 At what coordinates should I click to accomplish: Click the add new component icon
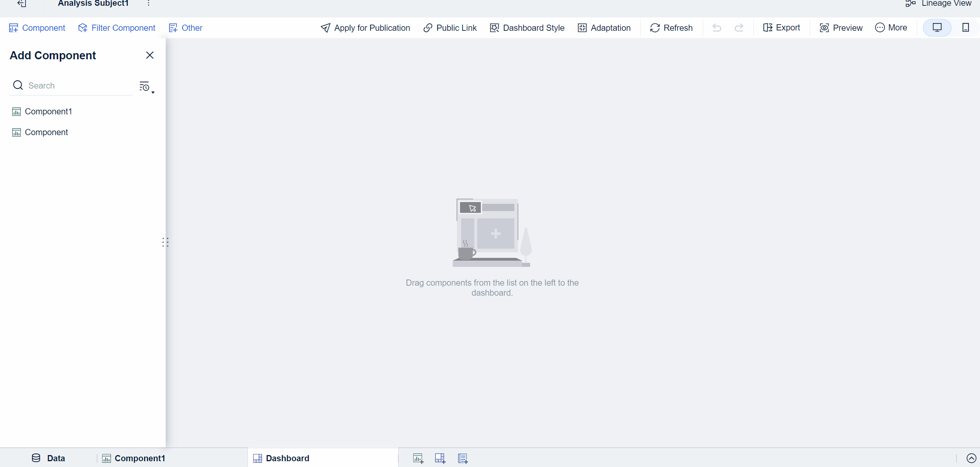(418, 458)
